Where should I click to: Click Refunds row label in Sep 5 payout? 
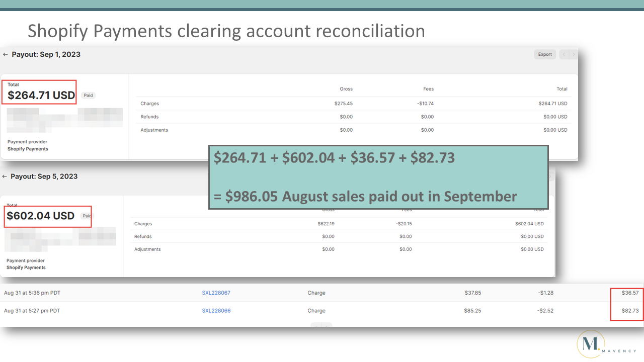coord(143,236)
